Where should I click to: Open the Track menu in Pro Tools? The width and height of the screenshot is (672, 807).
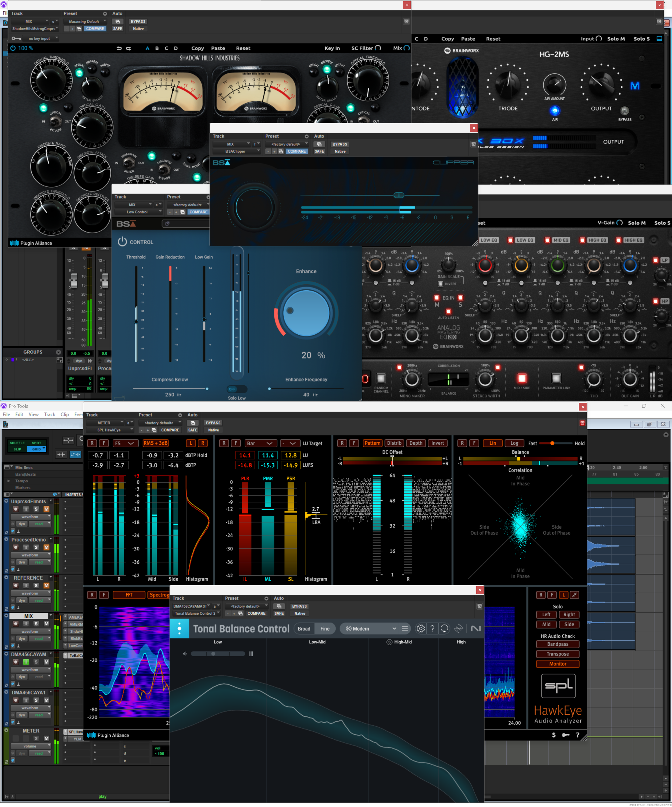pyautogui.click(x=49, y=414)
